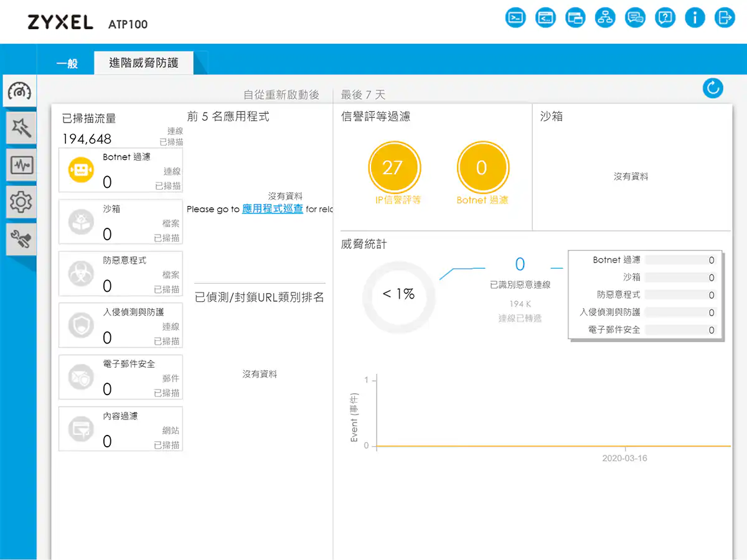Image resolution: width=747 pixels, height=560 pixels.
Task: Click the Logout icon
Action: [x=725, y=17]
